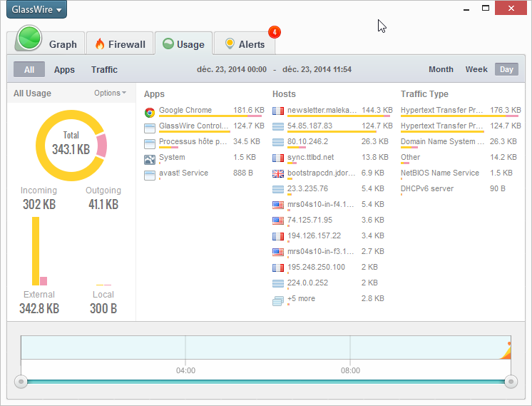Click the stacked icon beside +5 more
The width and height of the screenshot is (532, 406).
[x=278, y=301]
